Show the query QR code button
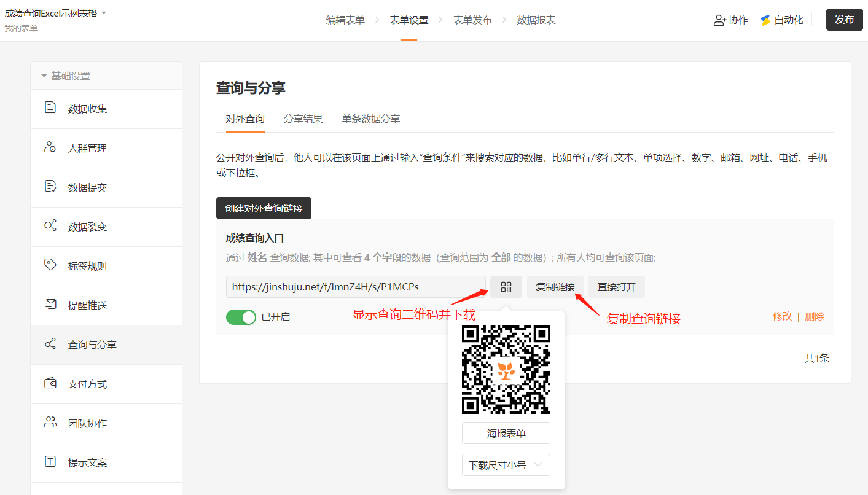 click(x=506, y=287)
